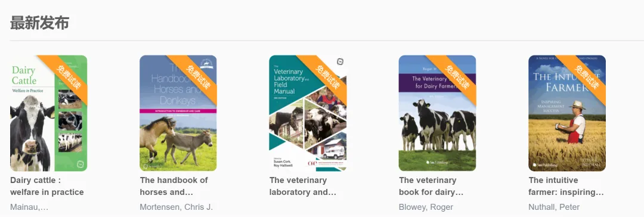Open title link "The veterinary book for dairy…"
The height and width of the screenshot is (217, 644).
[431, 186]
